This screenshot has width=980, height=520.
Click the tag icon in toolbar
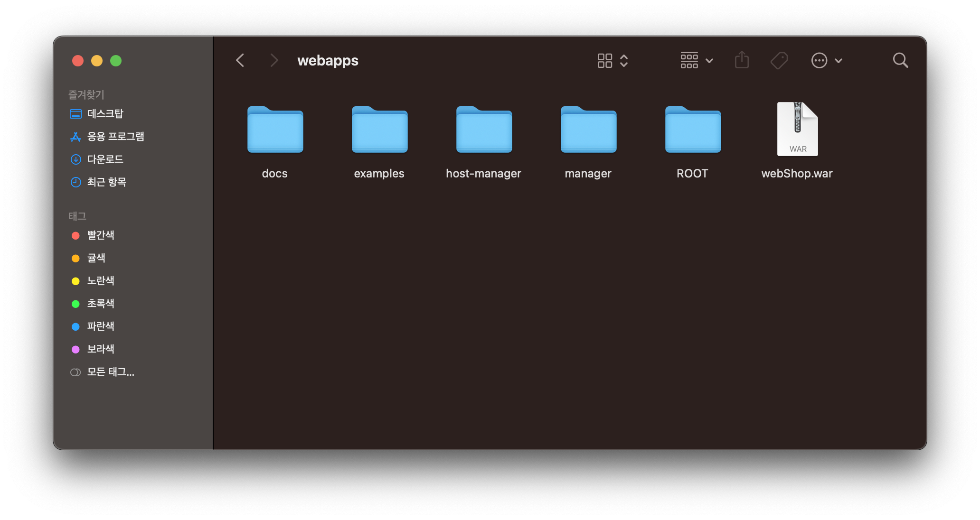pyautogui.click(x=779, y=61)
